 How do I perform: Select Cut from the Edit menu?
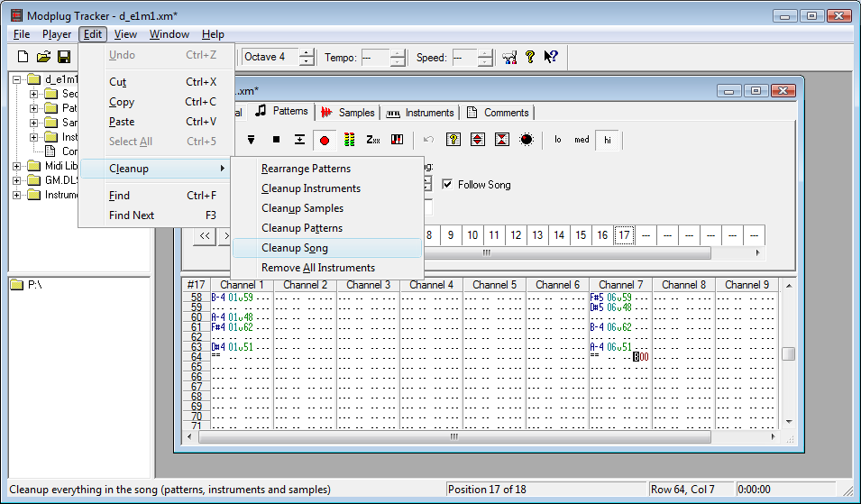(157, 82)
